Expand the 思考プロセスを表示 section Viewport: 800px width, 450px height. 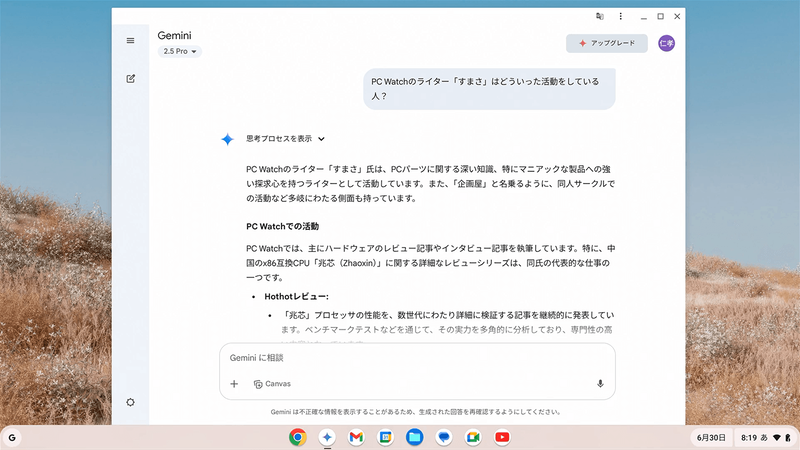285,139
